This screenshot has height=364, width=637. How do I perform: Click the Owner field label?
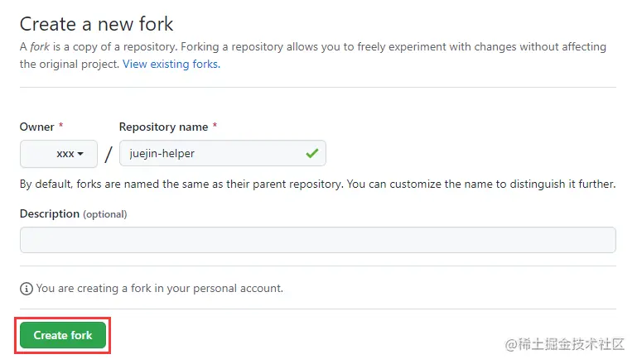tap(37, 127)
